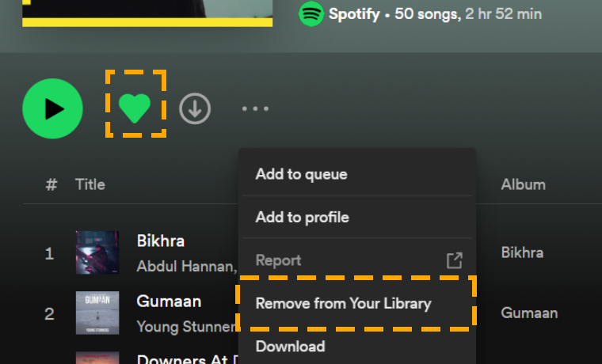Click the download arrow circle icon
Screen dimensions: 602x364
(x=195, y=108)
